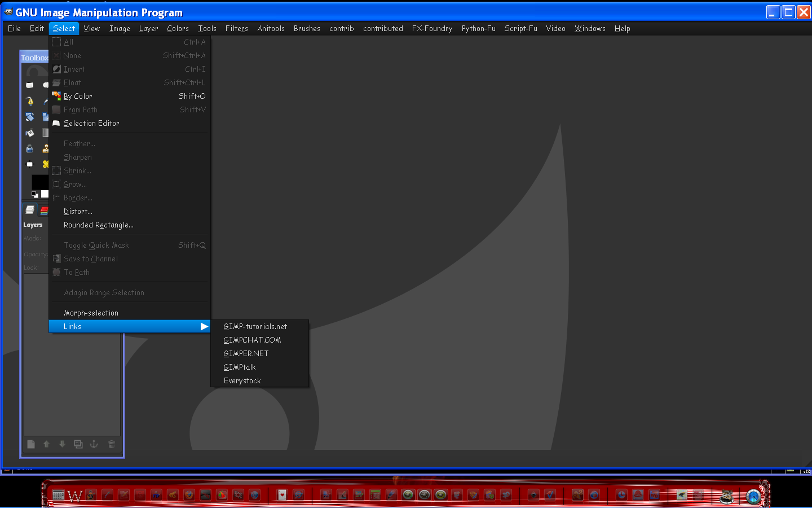The image size is (812, 508).
Task: Open the Tools menu
Action: pos(207,28)
